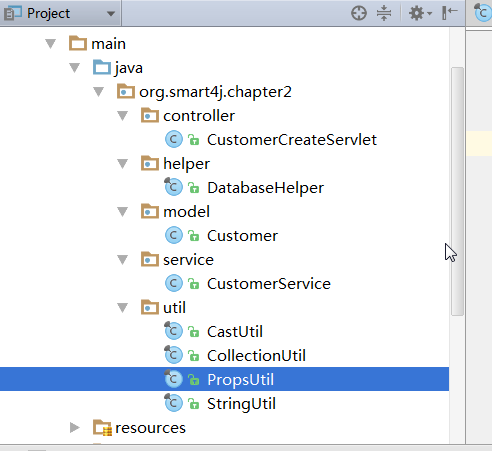The width and height of the screenshot is (492, 451).
Task: Collapse the service package
Action: (x=122, y=260)
